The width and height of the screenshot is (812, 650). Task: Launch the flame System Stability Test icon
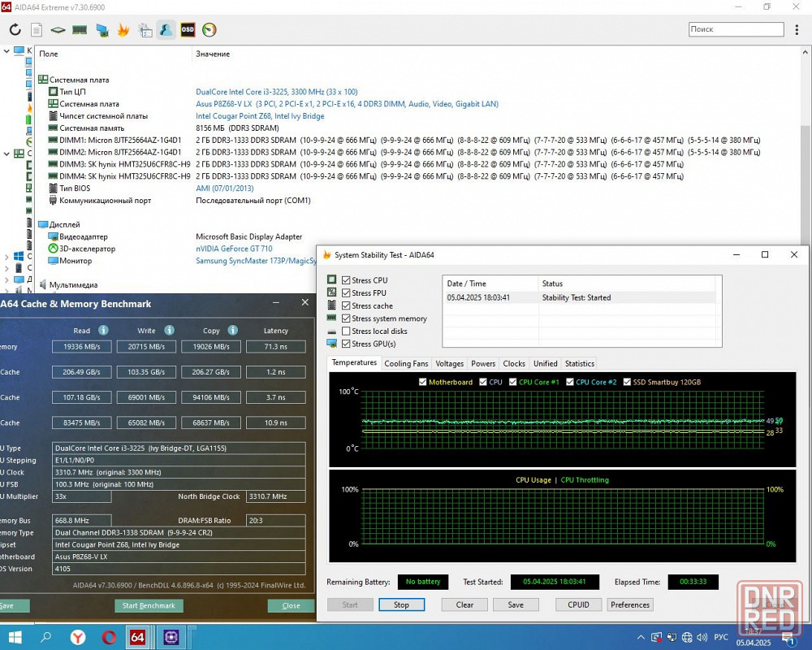point(123,30)
